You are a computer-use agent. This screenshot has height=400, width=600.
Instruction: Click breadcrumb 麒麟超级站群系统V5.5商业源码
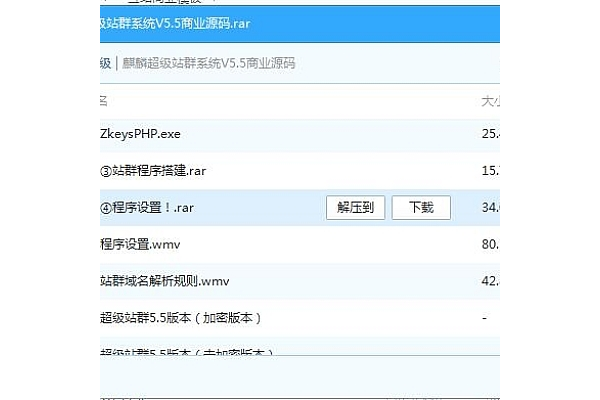(x=208, y=63)
